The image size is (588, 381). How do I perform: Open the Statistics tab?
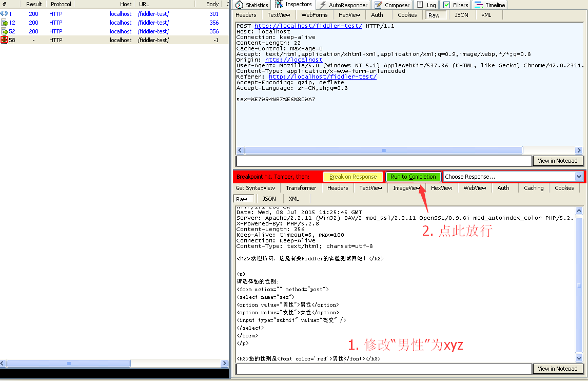(x=251, y=5)
